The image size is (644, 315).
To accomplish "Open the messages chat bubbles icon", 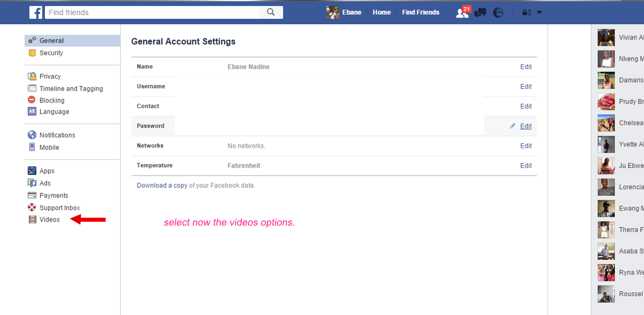I will [480, 13].
